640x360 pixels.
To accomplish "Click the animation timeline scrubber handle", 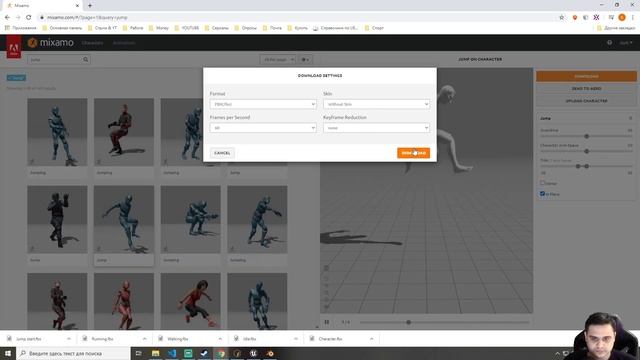I will pos(409,322).
